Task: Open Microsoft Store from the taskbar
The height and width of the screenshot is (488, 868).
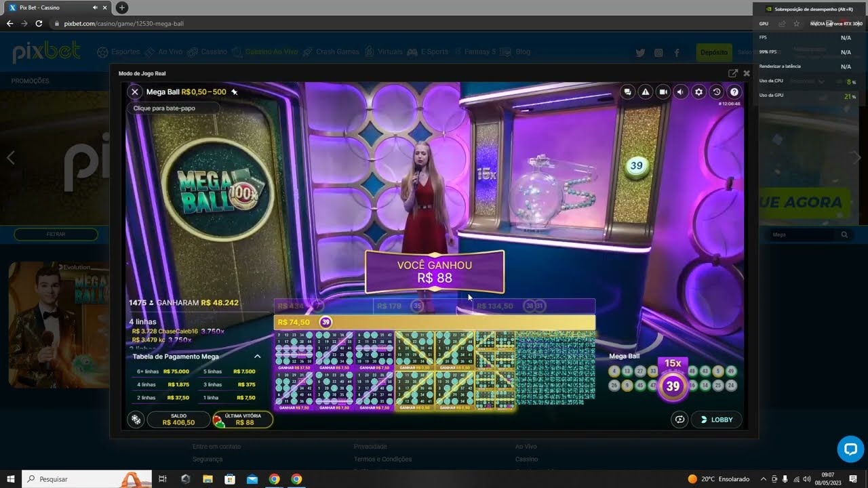Action: click(x=230, y=479)
